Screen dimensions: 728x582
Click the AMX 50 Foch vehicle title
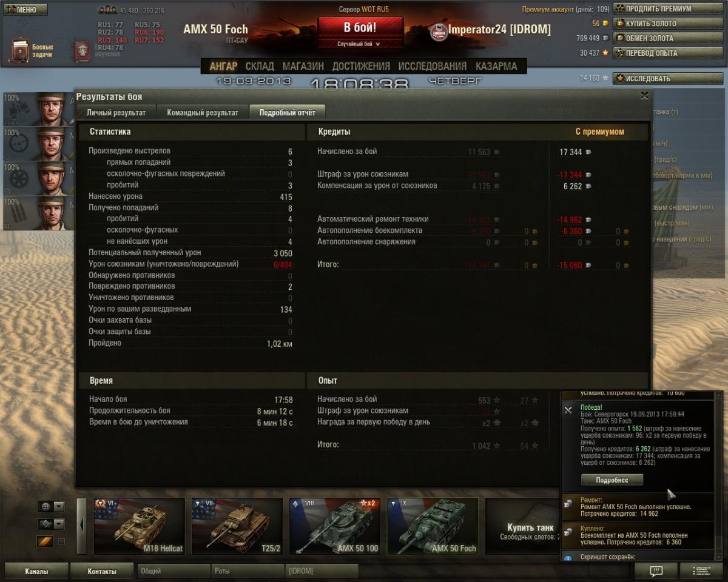tap(215, 30)
